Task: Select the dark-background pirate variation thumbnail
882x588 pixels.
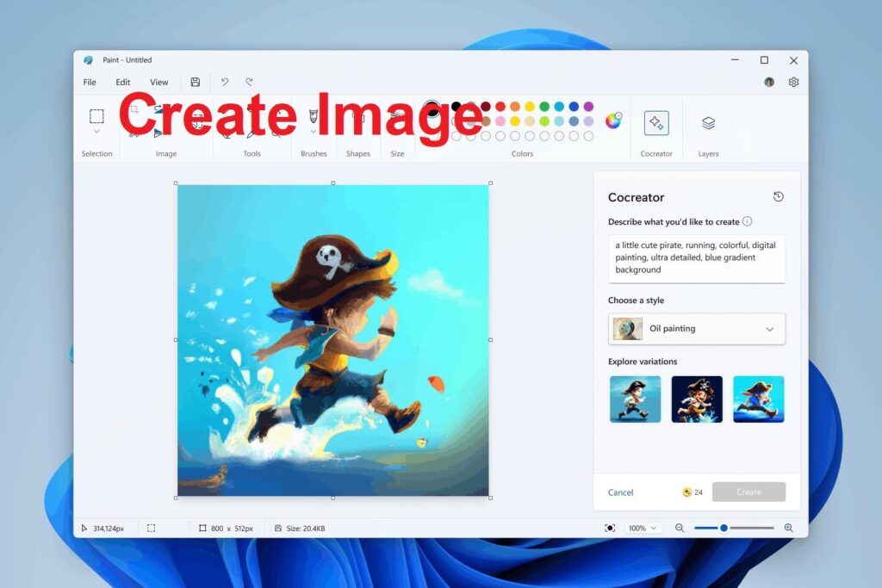Action: (696, 399)
